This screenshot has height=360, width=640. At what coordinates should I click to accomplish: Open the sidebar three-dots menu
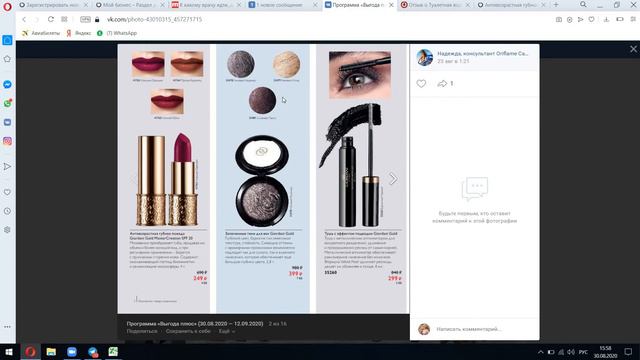click(7, 327)
